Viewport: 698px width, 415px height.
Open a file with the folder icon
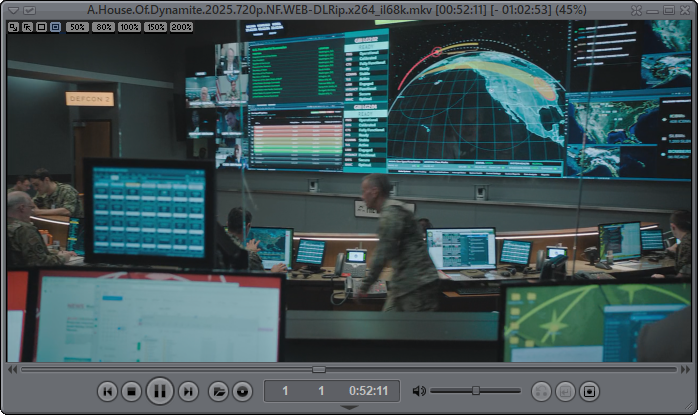(x=217, y=391)
